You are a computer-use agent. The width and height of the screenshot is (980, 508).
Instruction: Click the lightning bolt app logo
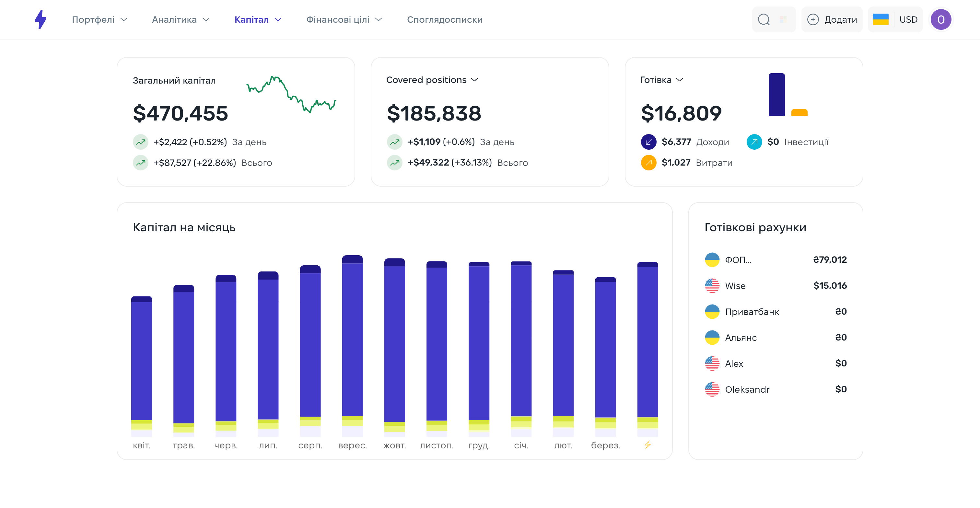pyautogui.click(x=40, y=19)
